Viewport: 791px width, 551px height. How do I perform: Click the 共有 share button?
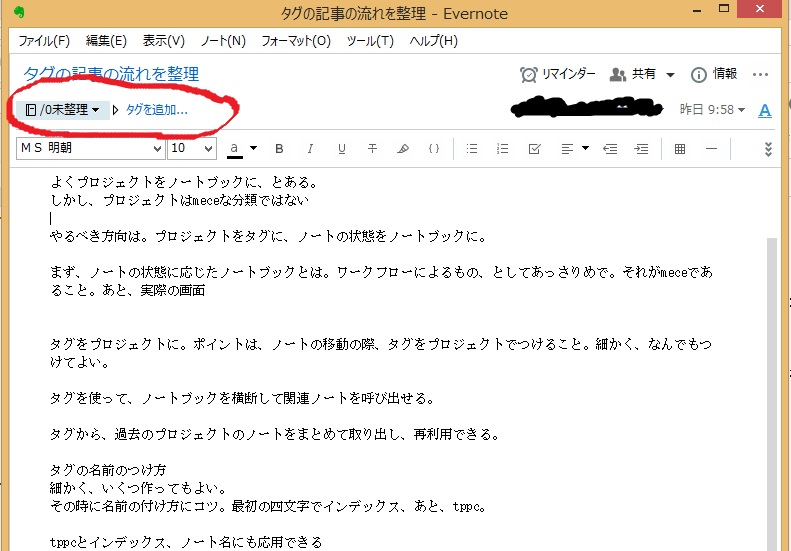[633, 74]
